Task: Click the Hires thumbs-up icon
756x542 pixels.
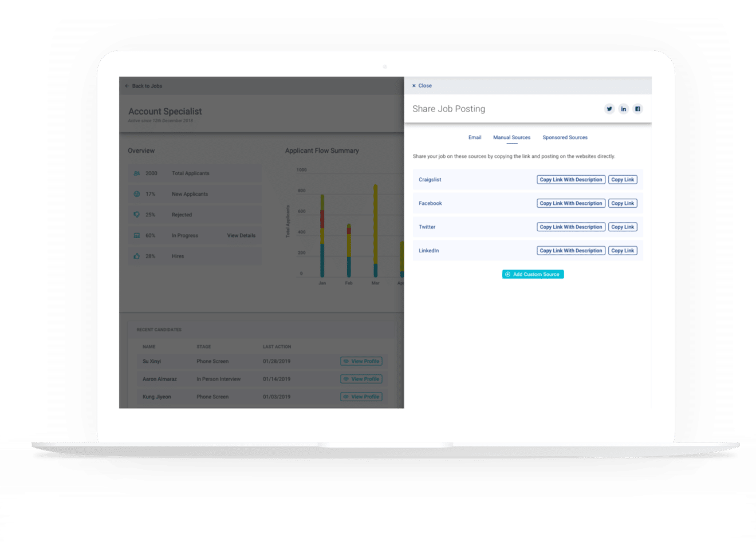Action: (x=137, y=256)
